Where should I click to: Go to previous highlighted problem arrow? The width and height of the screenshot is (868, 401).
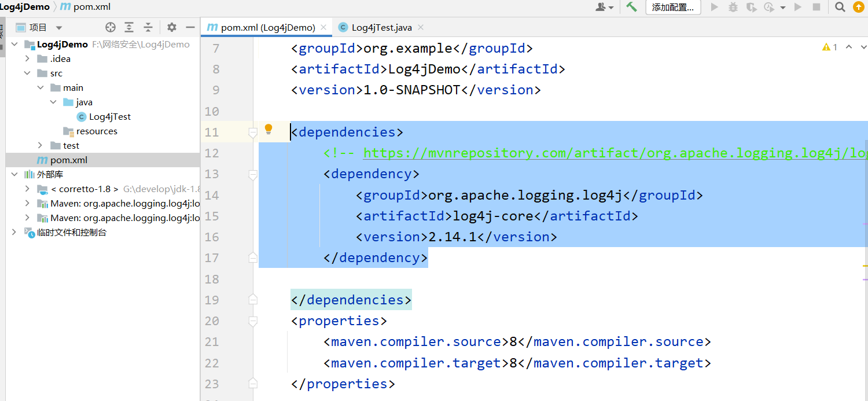[x=849, y=47]
